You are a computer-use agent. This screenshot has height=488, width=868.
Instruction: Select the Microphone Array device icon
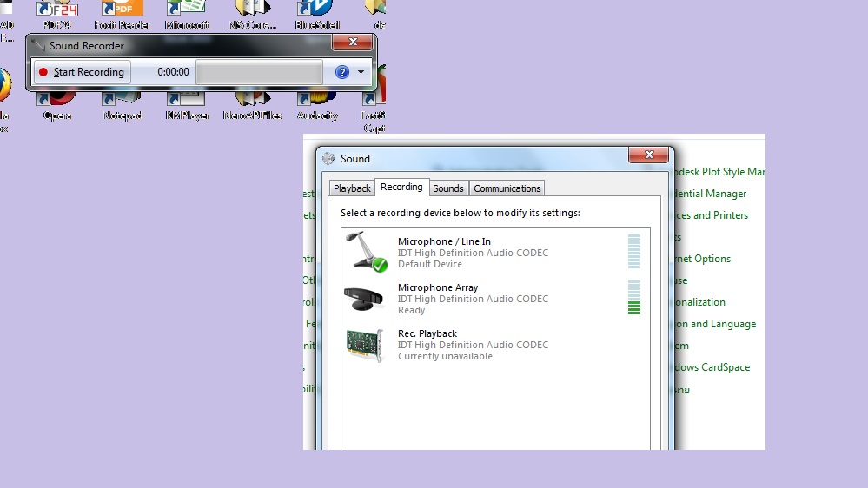[364, 299]
